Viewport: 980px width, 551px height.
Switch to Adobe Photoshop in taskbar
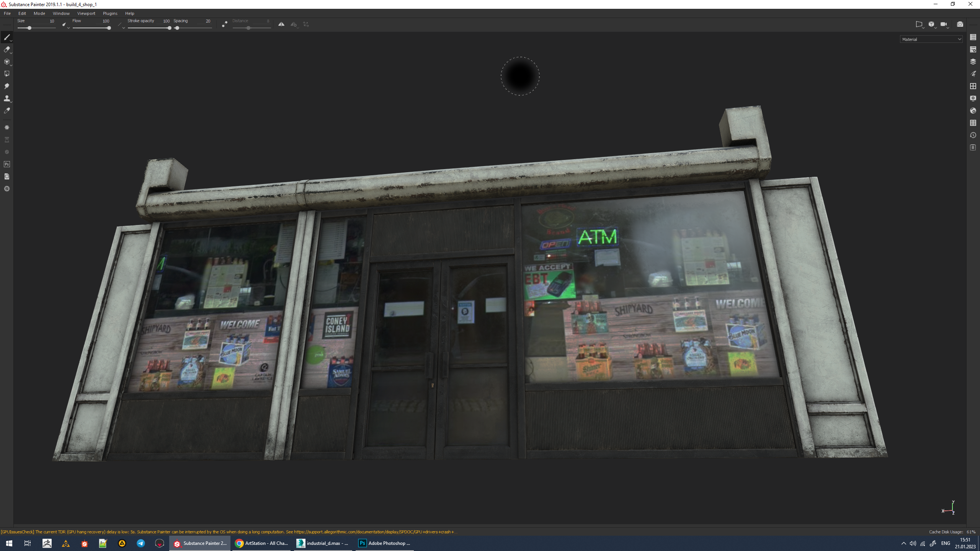(384, 543)
